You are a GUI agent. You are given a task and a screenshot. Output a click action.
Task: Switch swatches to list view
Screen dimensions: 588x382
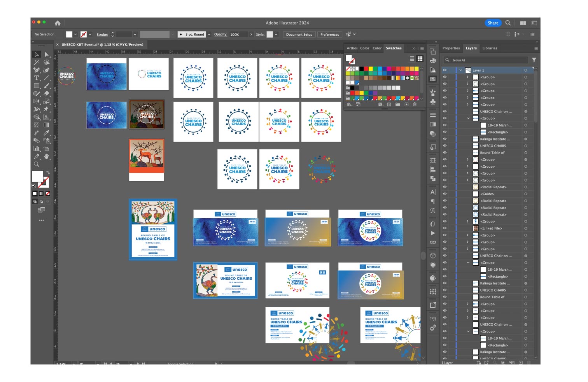412,59
